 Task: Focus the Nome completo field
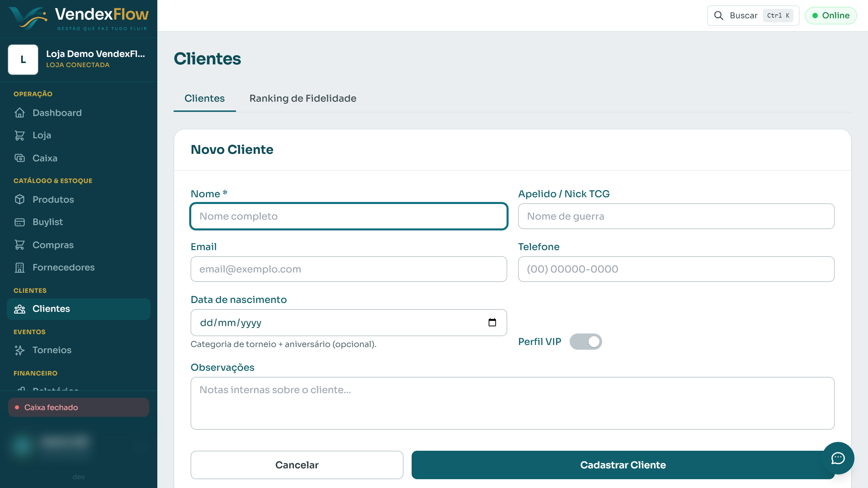click(x=349, y=216)
